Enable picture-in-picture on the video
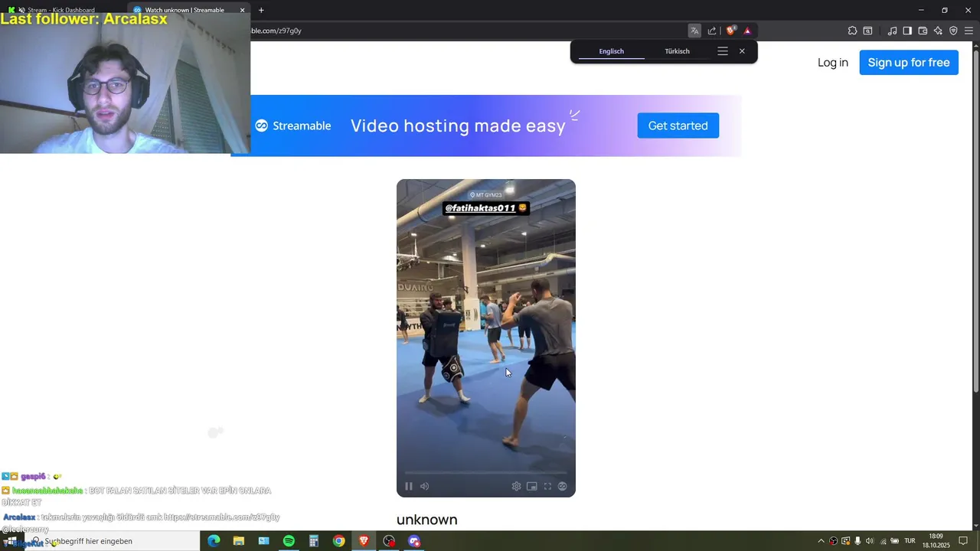980x551 pixels. click(x=531, y=486)
